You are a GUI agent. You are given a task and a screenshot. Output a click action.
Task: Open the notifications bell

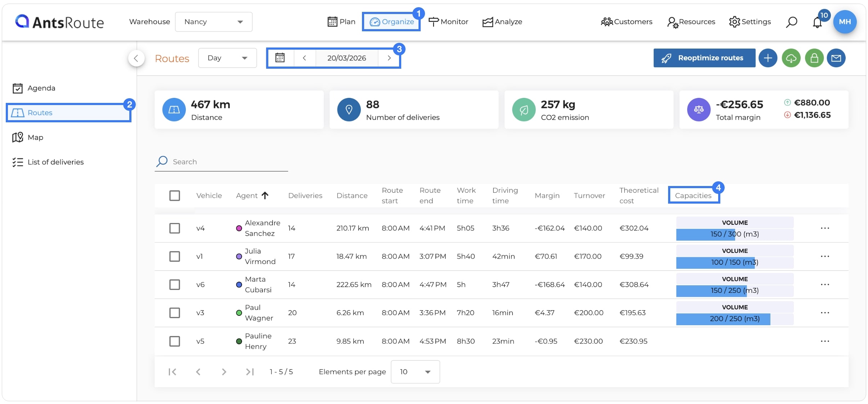[817, 22]
